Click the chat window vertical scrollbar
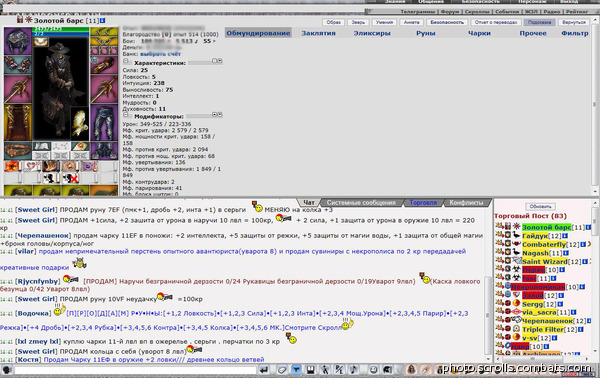Screen dimensions: 600x378 click(488, 316)
